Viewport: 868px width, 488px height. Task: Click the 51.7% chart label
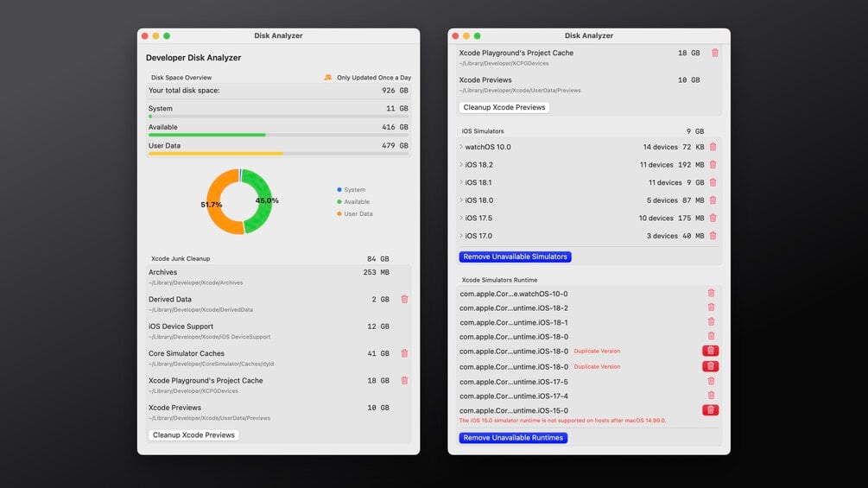tap(212, 205)
